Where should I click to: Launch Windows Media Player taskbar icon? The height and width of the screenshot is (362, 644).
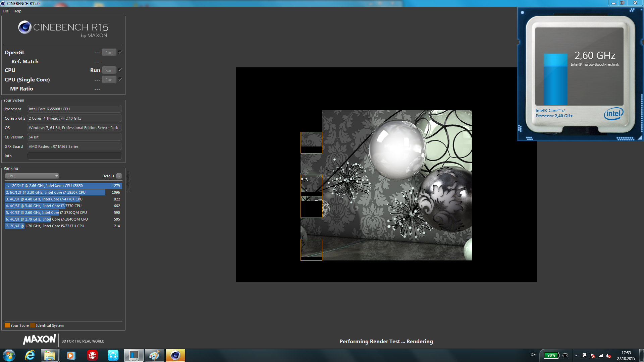click(x=71, y=355)
